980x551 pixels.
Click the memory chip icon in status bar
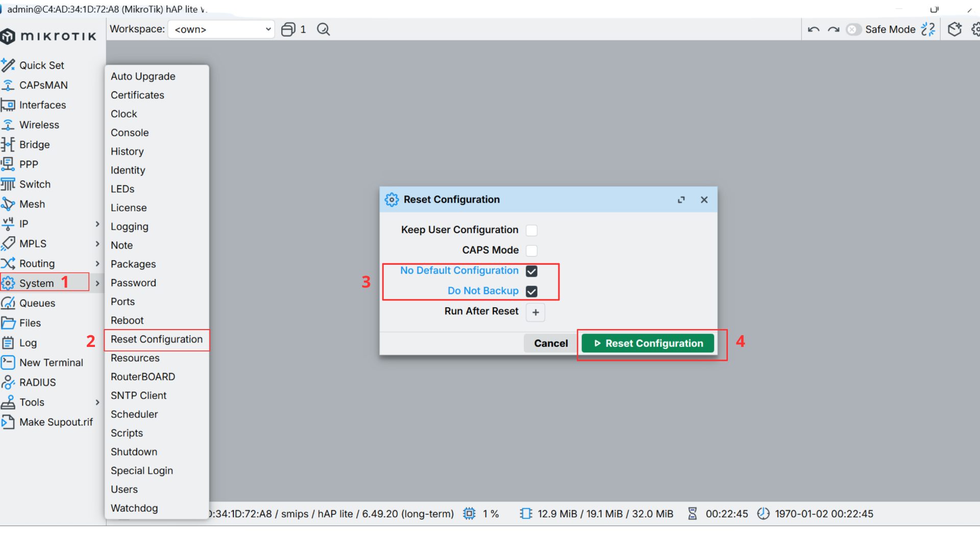[x=526, y=514]
